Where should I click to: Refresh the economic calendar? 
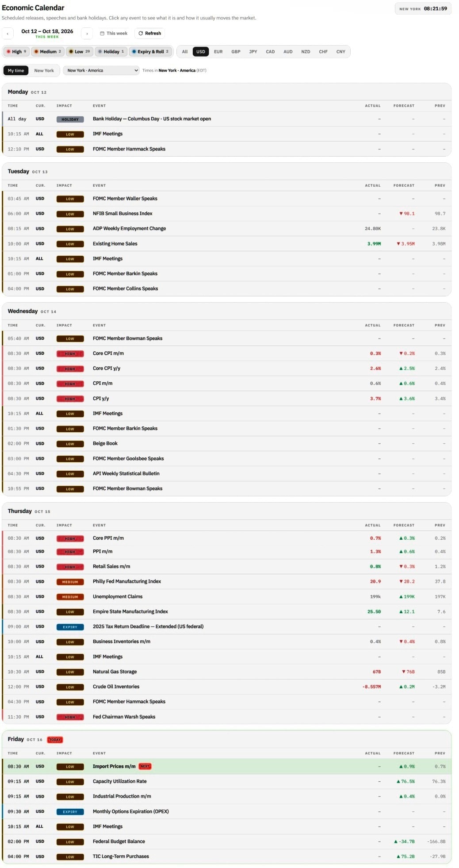click(149, 34)
